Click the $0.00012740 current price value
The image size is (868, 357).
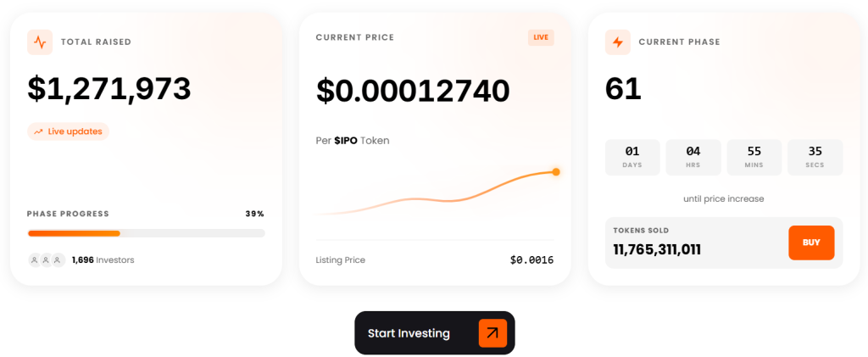(413, 91)
